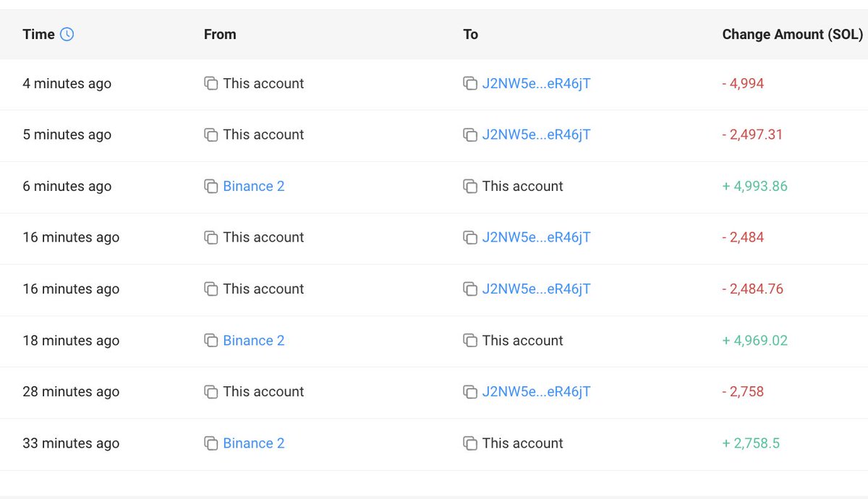868x499 pixels.
Task: Open J2NW5e...eR46jT link in -2,497.31 row
Action: tap(536, 135)
